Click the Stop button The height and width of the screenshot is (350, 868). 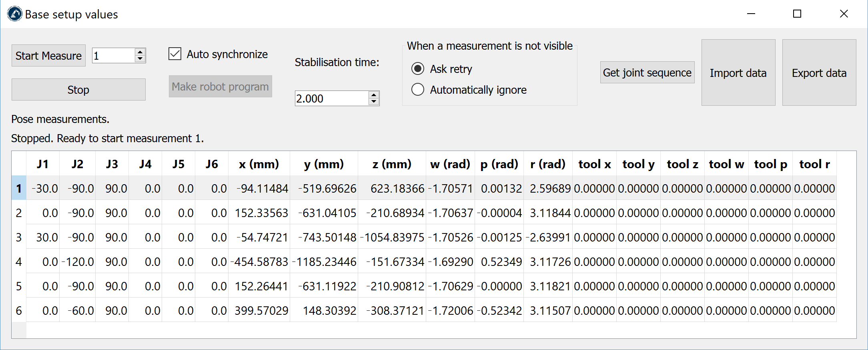click(x=78, y=90)
